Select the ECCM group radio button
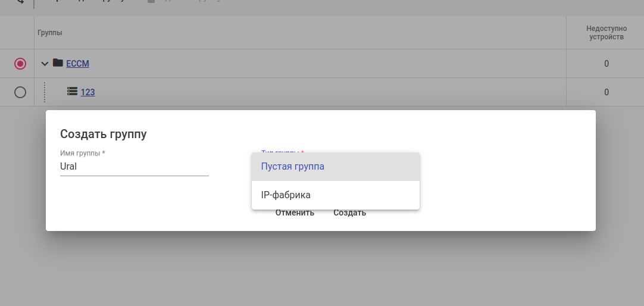The width and height of the screenshot is (644, 306). click(20, 64)
